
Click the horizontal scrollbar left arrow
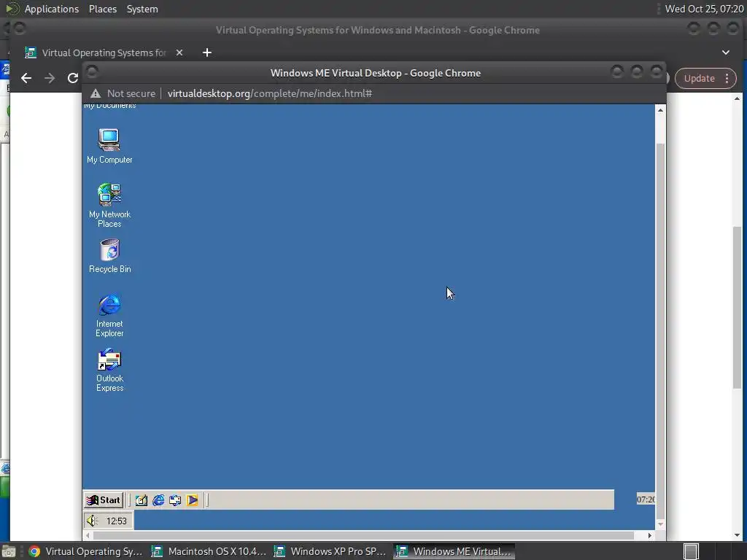coord(88,535)
